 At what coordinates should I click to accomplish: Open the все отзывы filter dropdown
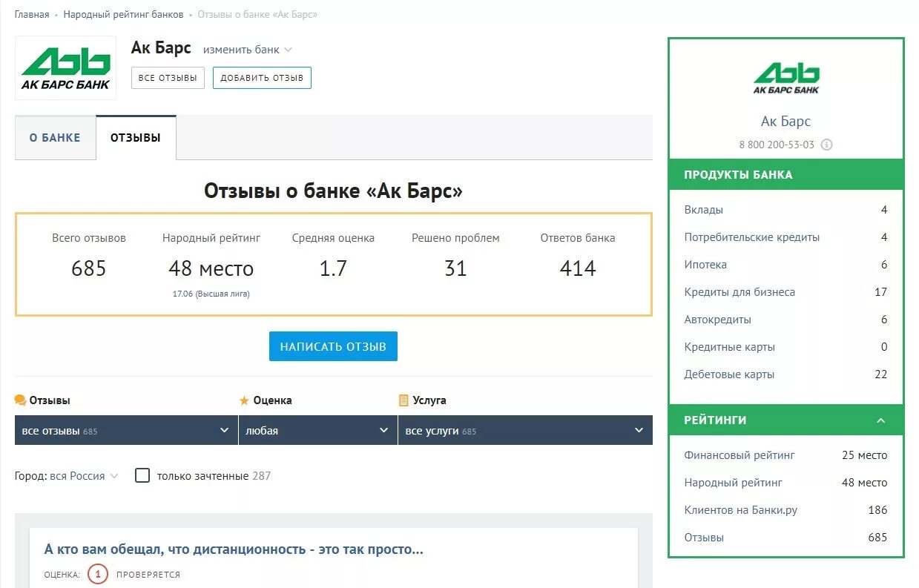click(x=126, y=430)
